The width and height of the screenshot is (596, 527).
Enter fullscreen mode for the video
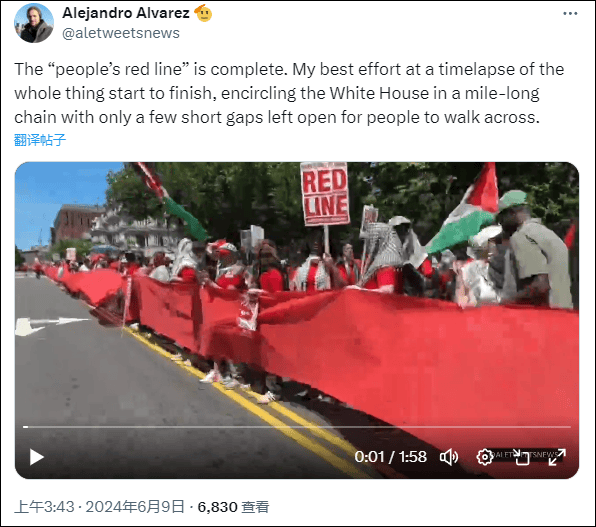pyautogui.click(x=557, y=457)
